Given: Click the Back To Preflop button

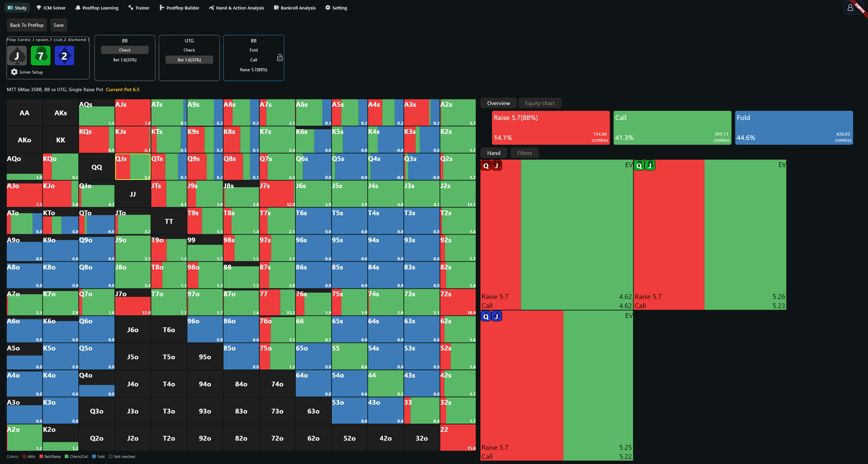Looking at the screenshot, I should pyautogui.click(x=27, y=25).
